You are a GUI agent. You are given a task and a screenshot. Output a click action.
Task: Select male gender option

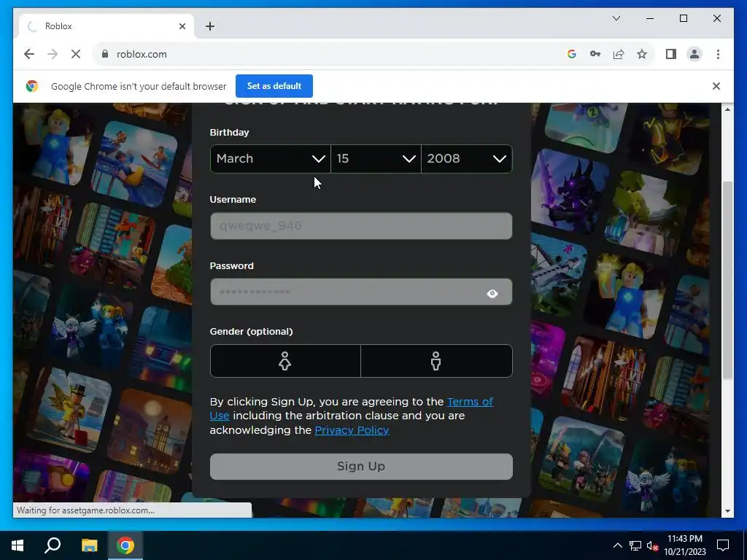pyautogui.click(x=436, y=361)
